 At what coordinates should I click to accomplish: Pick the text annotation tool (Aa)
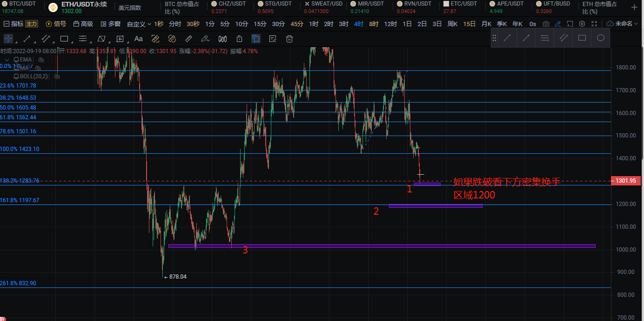(x=138, y=39)
